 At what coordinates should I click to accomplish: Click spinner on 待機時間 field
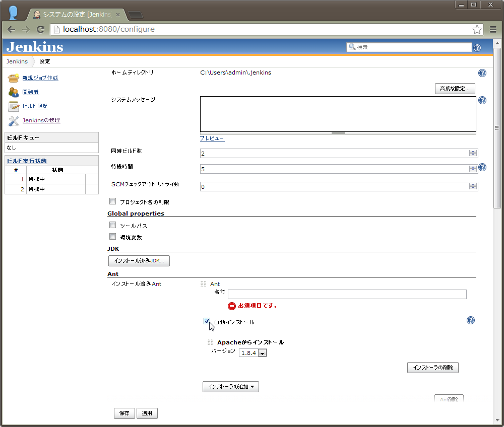pos(473,169)
